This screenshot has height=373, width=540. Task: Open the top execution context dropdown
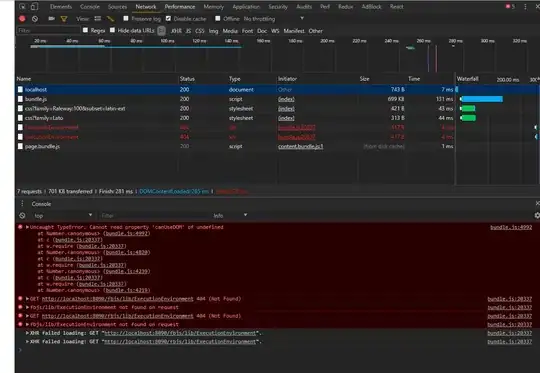point(63,216)
